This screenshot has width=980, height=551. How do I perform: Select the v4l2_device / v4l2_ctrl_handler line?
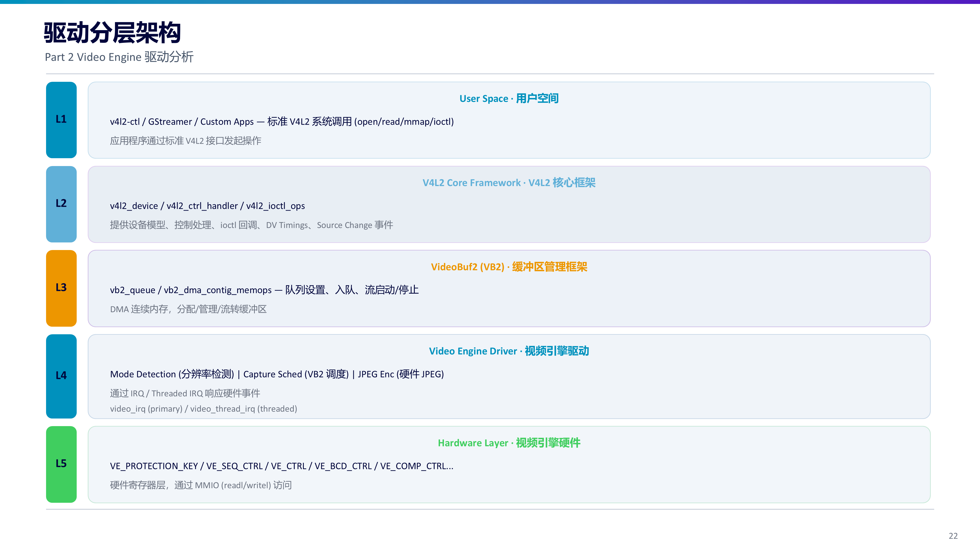pyautogui.click(x=207, y=206)
